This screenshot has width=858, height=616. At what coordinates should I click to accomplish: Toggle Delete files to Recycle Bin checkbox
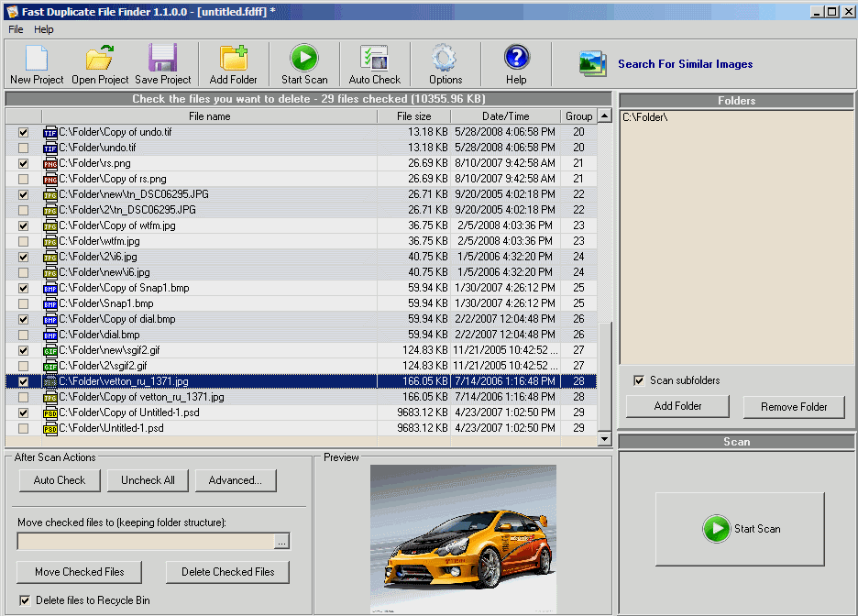[x=25, y=600]
